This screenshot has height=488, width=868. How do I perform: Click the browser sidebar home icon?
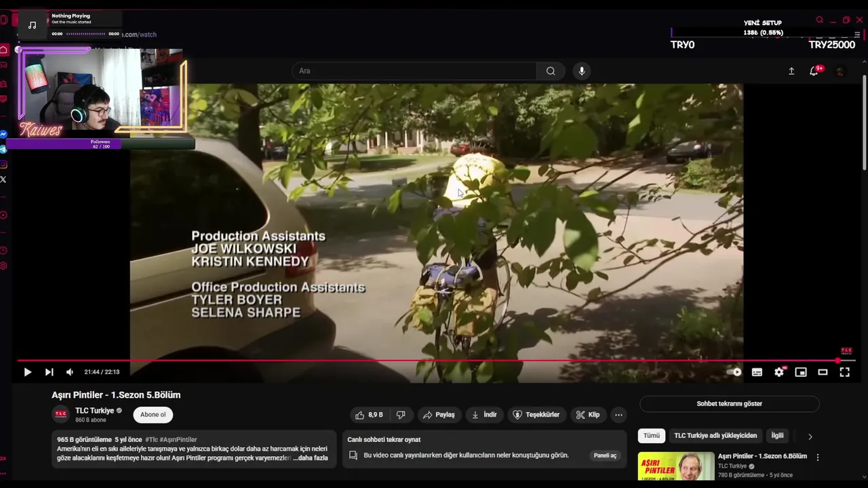[x=4, y=49]
